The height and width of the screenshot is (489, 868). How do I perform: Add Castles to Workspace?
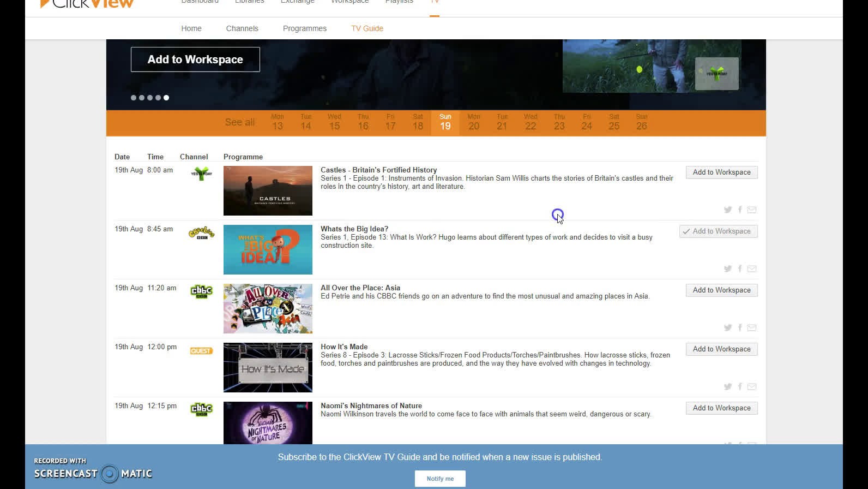click(x=721, y=172)
